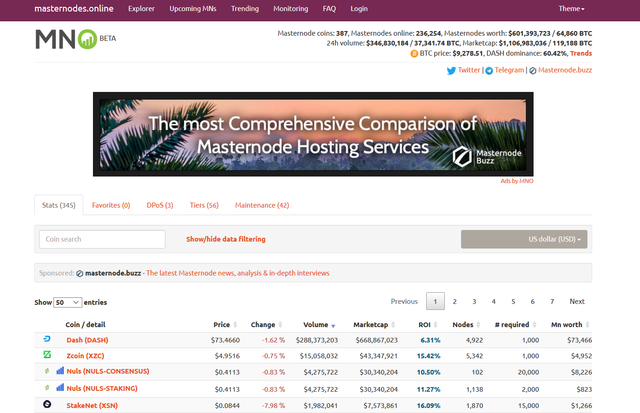
Task: Click the MNO logo image
Action: click(x=66, y=39)
